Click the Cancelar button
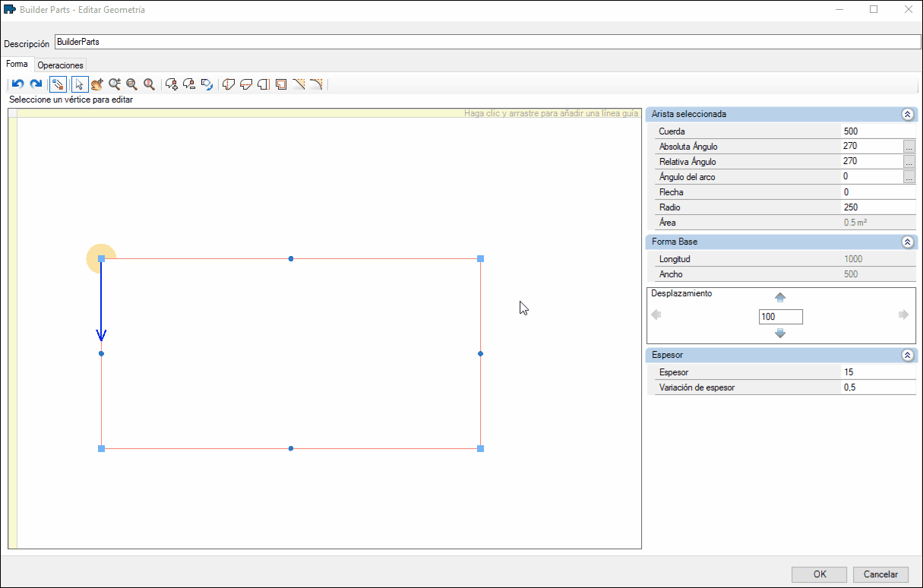Viewport: 923px width, 588px height. tap(881, 574)
